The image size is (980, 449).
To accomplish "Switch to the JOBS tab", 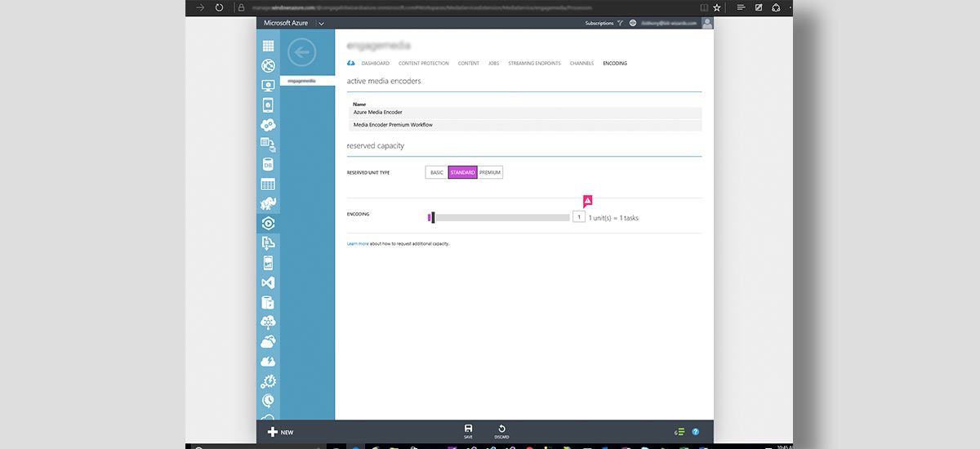I will click(494, 63).
